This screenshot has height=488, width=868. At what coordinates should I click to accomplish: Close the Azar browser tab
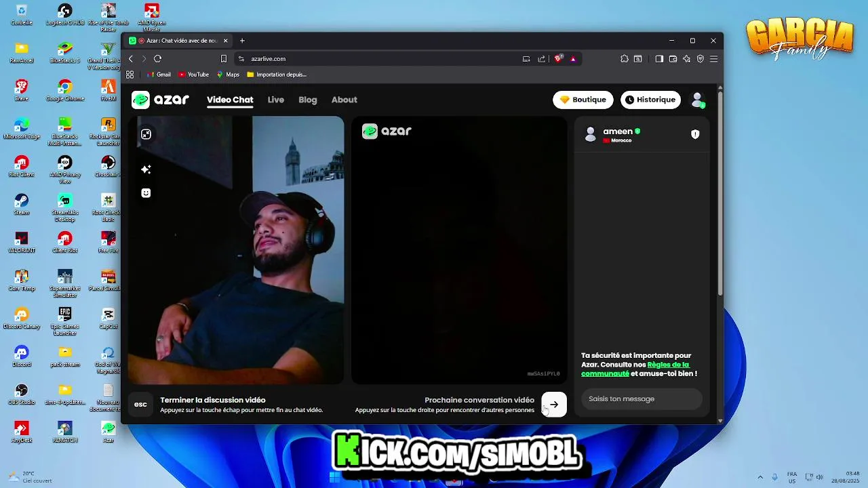tap(226, 41)
